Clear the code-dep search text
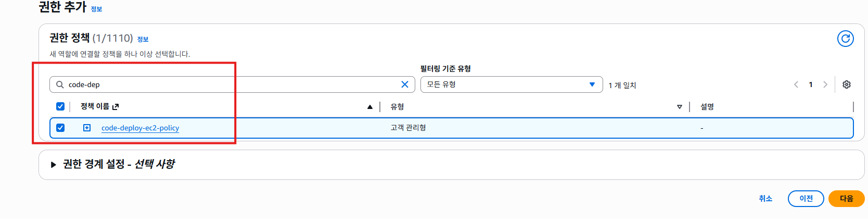The image size is (868, 219). click(x=404, y=84)
